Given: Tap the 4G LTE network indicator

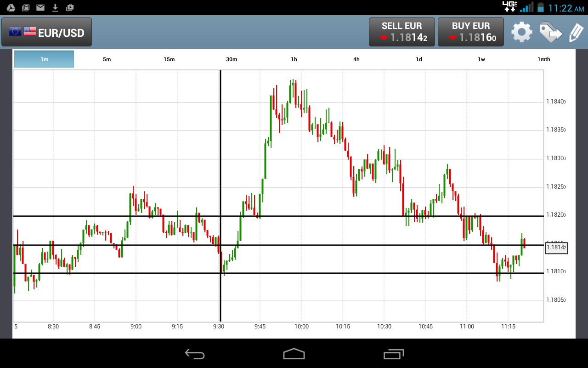Looking at the screenshot, I should tap(509, 6).
